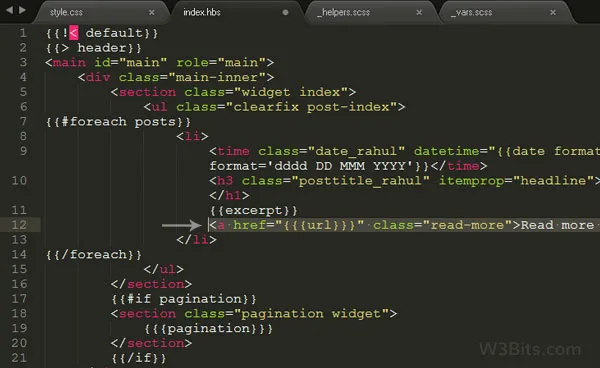Select the index.hbs tab
600x368 pixels.
(202, 13)
